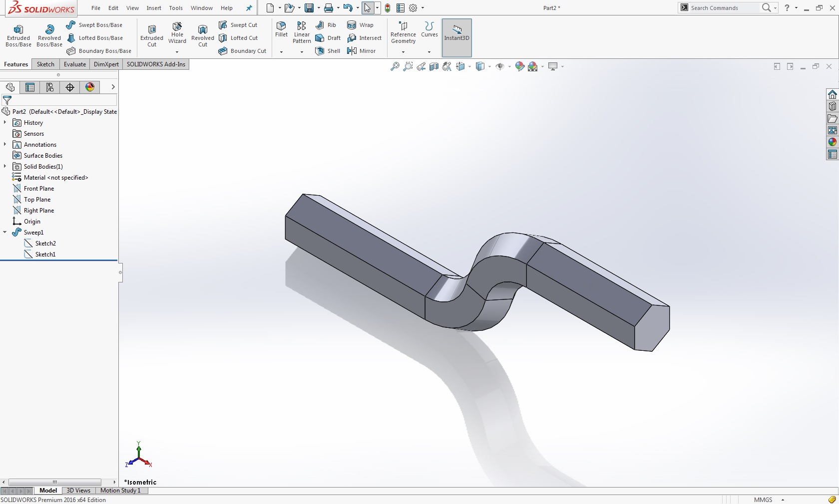Choose the Shell feature tool
This screenshot has height=504, width=839.
(328, 51)
